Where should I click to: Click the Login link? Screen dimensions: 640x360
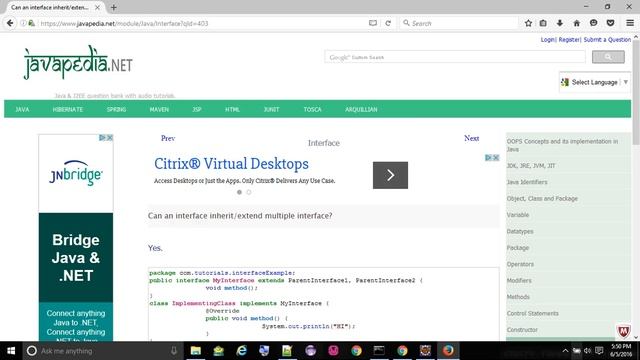tap(548, 40)
